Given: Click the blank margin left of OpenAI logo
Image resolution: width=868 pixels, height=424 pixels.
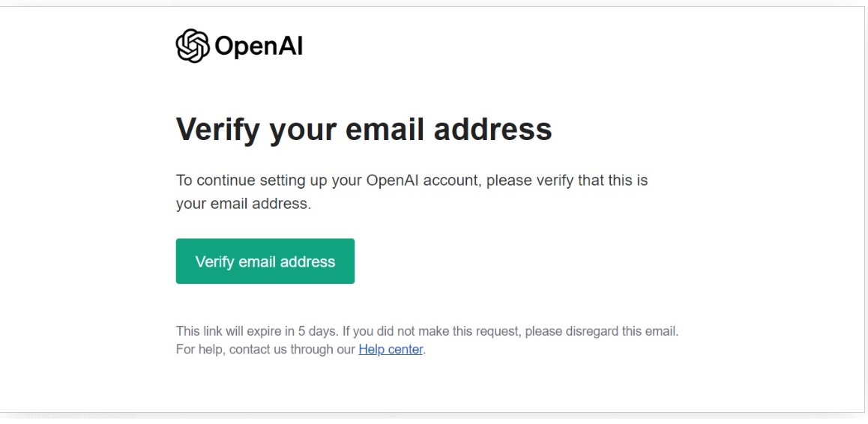Looking at the screenshot, I should tap(90, 46).
